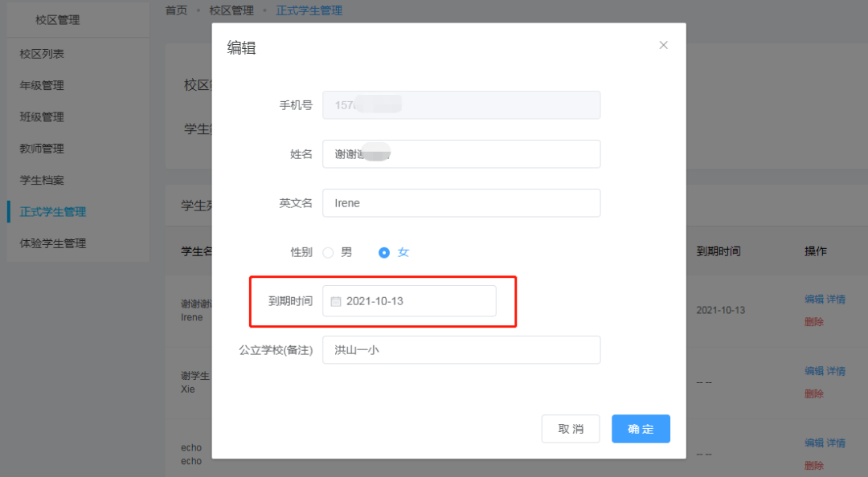The height and width of the screenshot is (477, 868).
Task: Click 编辑 link in the Irene row
Action: 814,300
